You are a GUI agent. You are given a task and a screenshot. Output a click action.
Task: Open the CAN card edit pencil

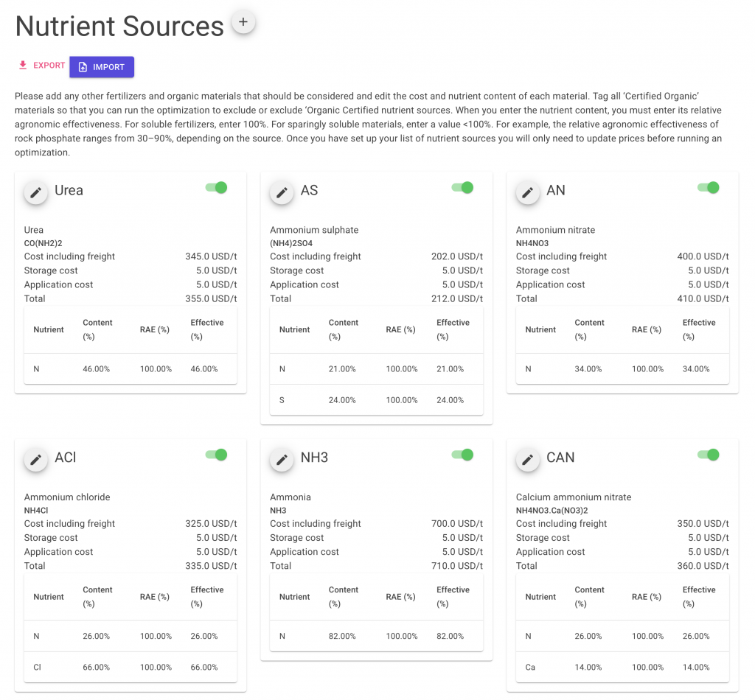tap(527, 461)
